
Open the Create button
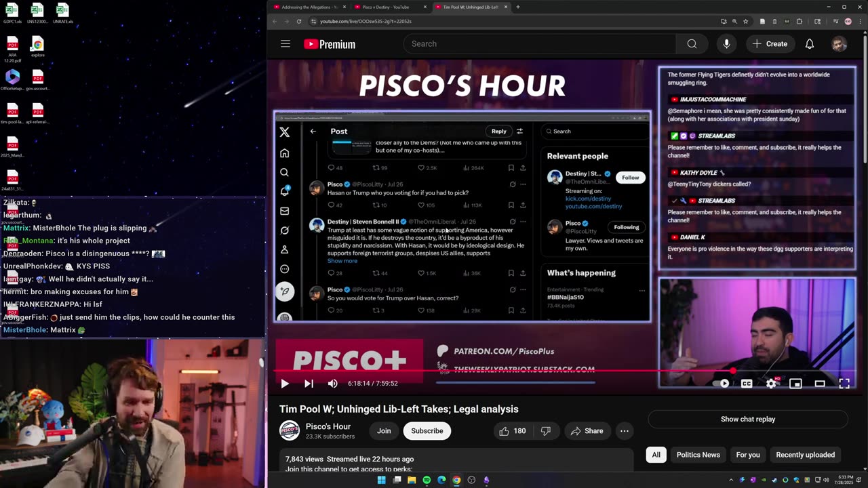tap(770, 44)
